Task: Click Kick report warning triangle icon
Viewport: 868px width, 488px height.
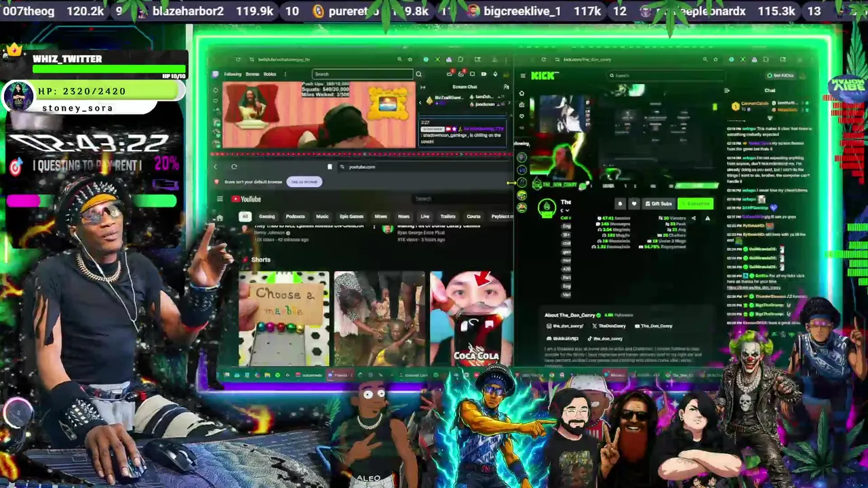Action: [x=707, y=218]
